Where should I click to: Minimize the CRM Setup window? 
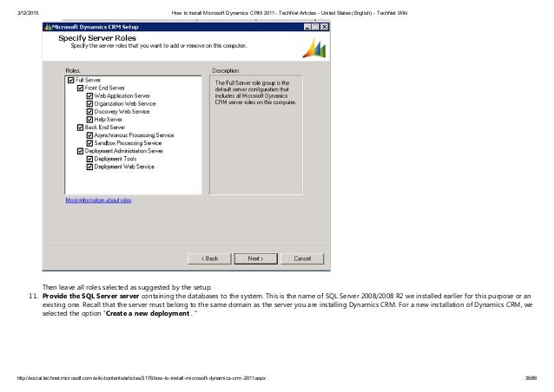[307, 27]
